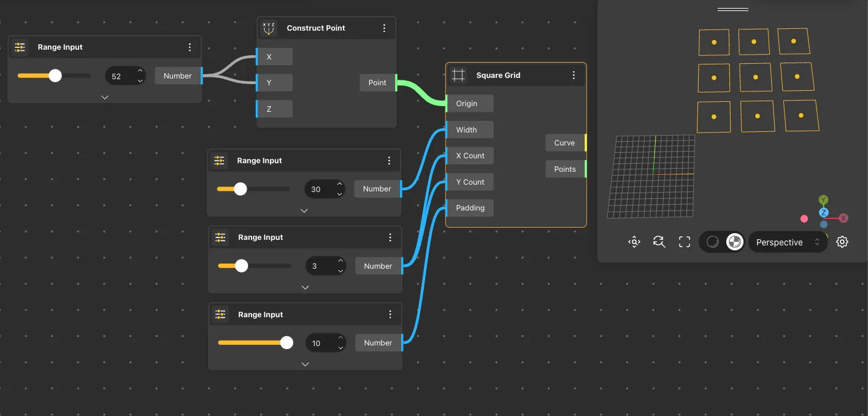Viewport: 868px width, 416px height.
Task: Click the Y axis on the orientation gizmo
Action: tap(824, 200)
